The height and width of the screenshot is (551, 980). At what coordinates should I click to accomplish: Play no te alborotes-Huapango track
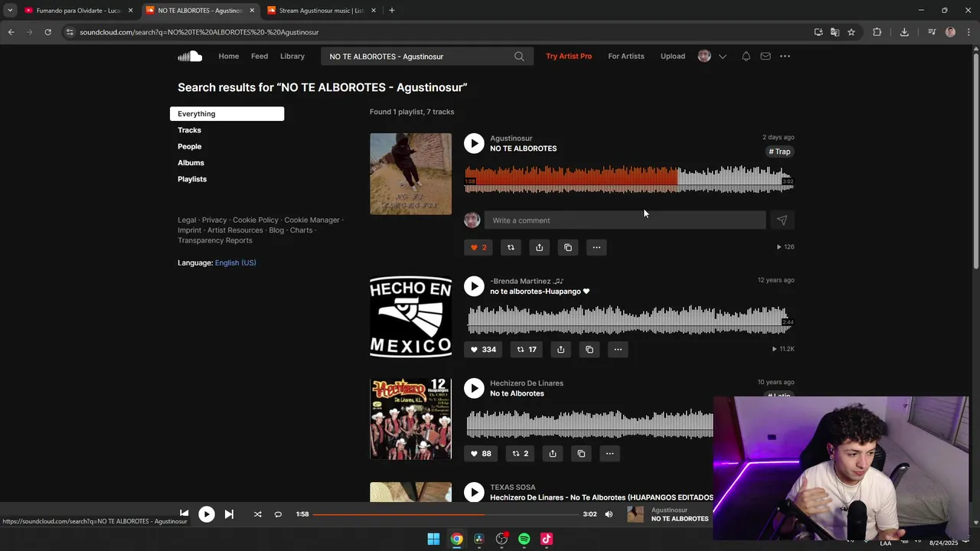click(x=474, y=286)
